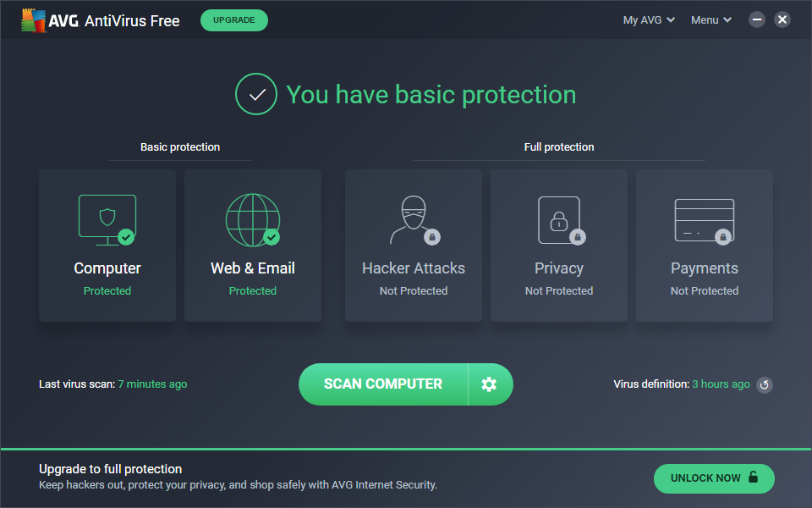Screen dimensions: 812x508
Task: Click the green checkmark status circle
Action: (x=256, y=94)
